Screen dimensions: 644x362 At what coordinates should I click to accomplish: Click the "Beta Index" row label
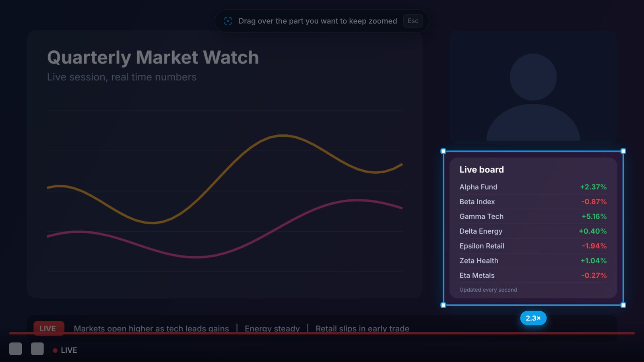[477, 202]
